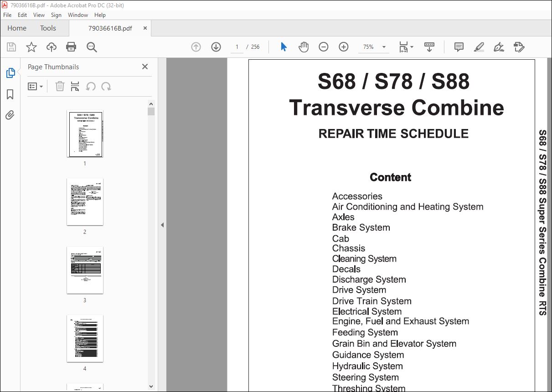This screenshot has width=552, height=392.
Task: Add a comment sticky note
Action: tap(459, 47)
